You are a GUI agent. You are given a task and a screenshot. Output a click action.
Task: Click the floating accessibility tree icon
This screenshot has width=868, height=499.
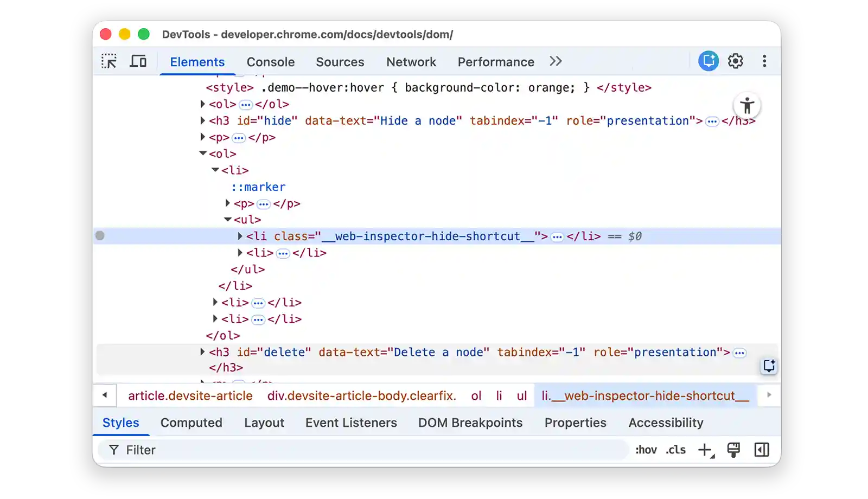pyautogui.click(x=747, y=106)
